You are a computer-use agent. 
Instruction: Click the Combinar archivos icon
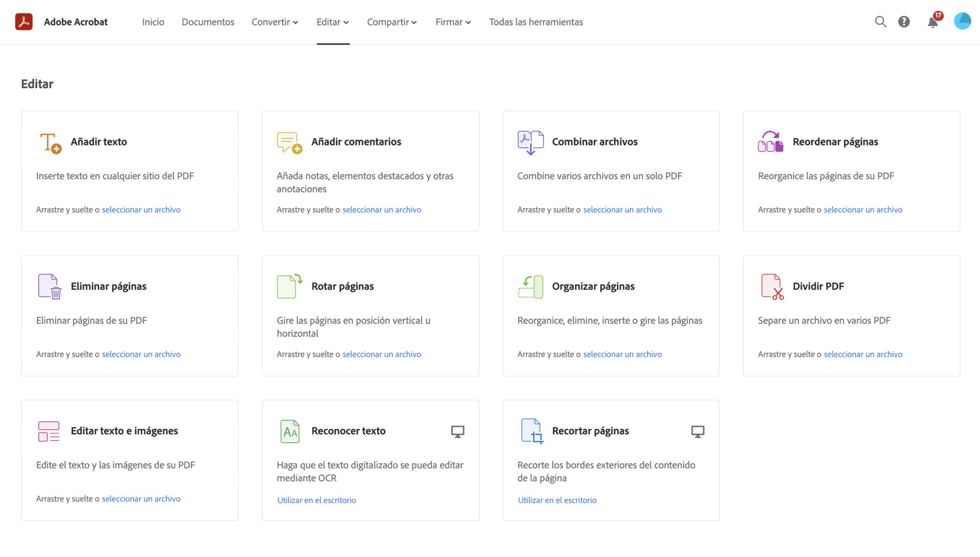pos(531,143)
